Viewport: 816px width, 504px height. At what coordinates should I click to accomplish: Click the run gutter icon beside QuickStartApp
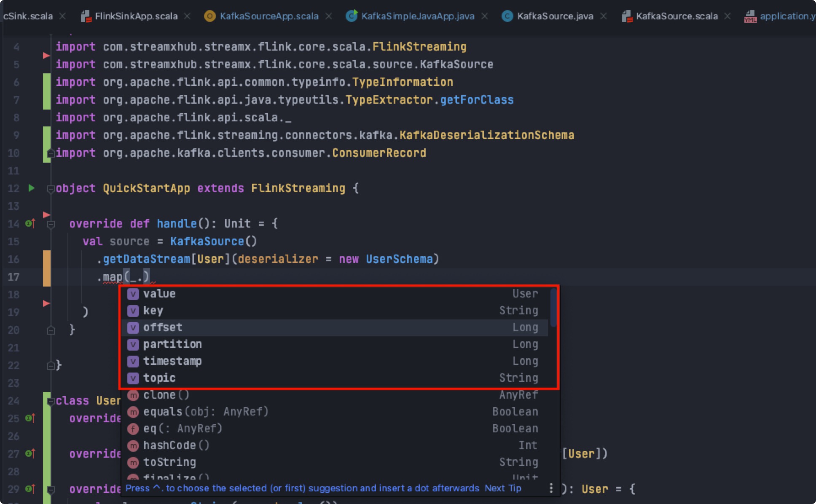[x=31, y=188]
